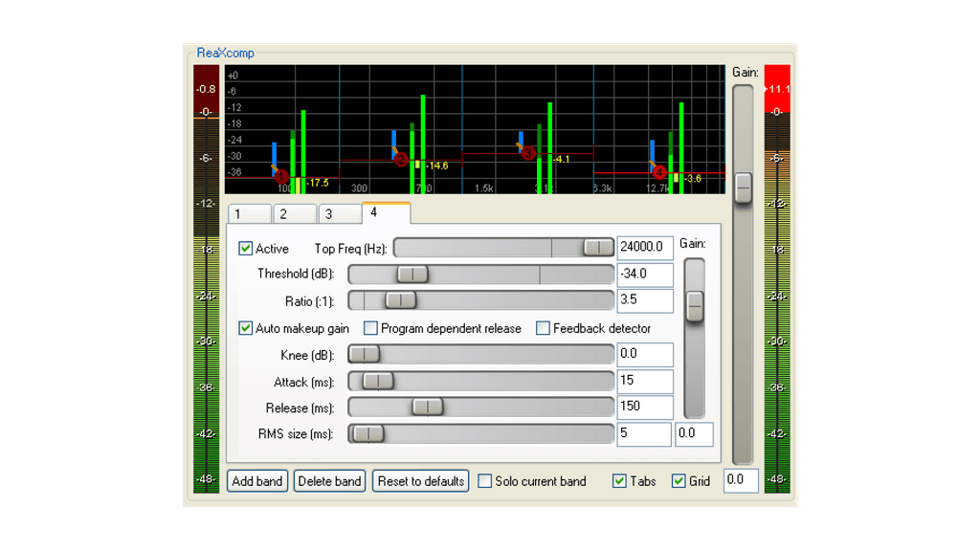Disable the Tabs checkbox

click(619, 481)
